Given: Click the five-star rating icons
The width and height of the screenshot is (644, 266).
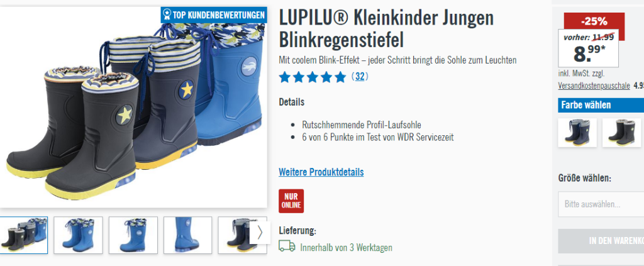Looking at the screenshot, I should pos(312,77).
